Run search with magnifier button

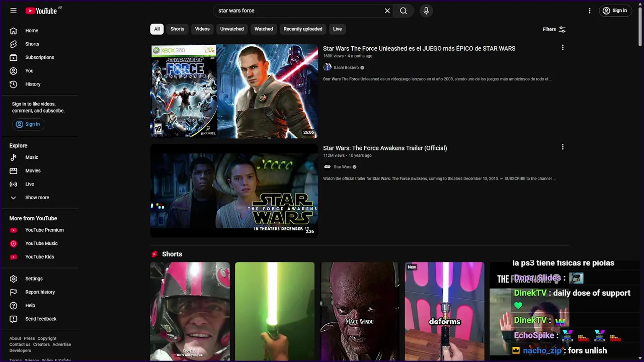click(x=404, y=11)
